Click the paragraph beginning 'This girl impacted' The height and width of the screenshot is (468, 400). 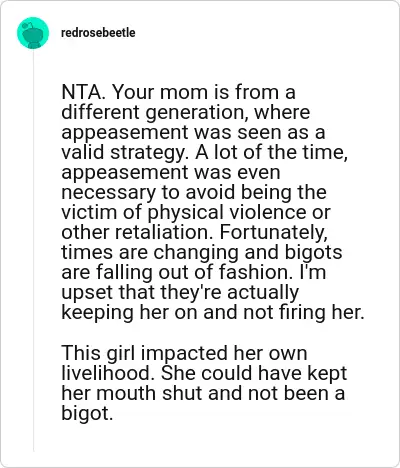(204, 383)
